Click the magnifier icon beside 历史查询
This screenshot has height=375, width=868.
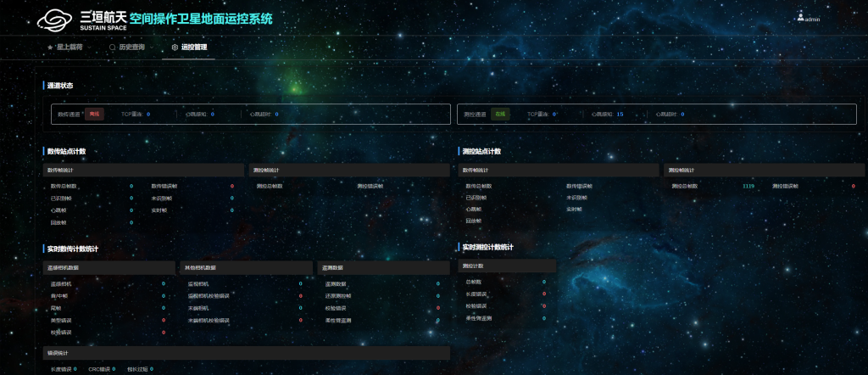[x=112, y=48]
